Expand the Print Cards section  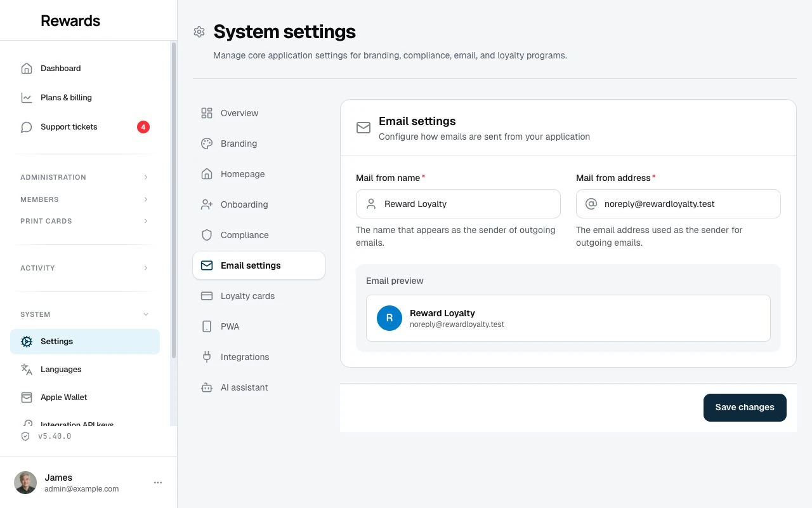click(x=85, y=221)
